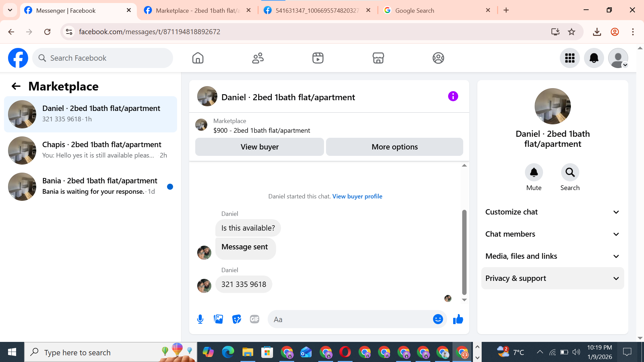
Task: Send a thumbs-up like
Action: (458, 319)
